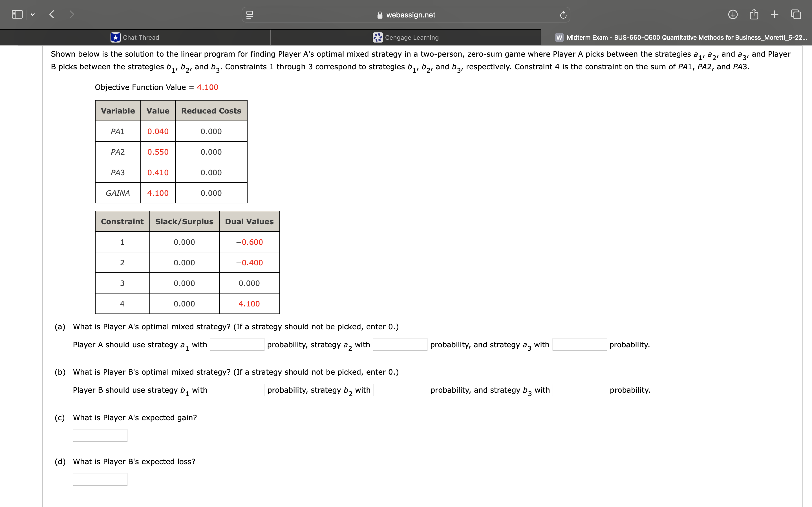Switch to the Chat Thread tab
Image resolution: width=812 pixels, height=507 pixels.
(x=141, y=37)
